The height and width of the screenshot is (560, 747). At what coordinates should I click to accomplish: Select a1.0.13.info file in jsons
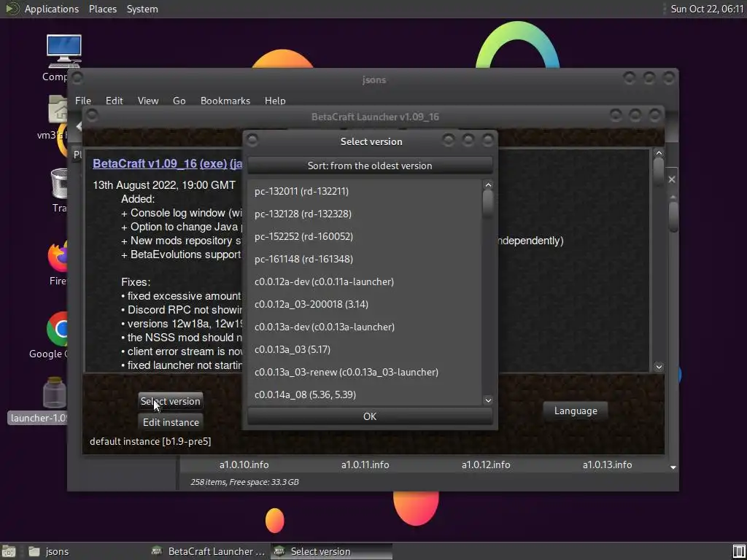(x=608, y=464)
